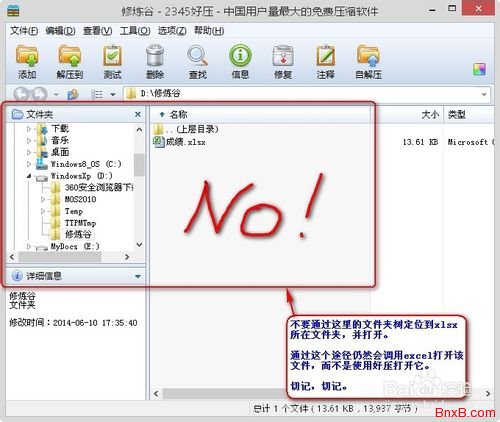The image size is (500, 422).
Task: Open the address bar path dropdown
Action: [484, 94]
